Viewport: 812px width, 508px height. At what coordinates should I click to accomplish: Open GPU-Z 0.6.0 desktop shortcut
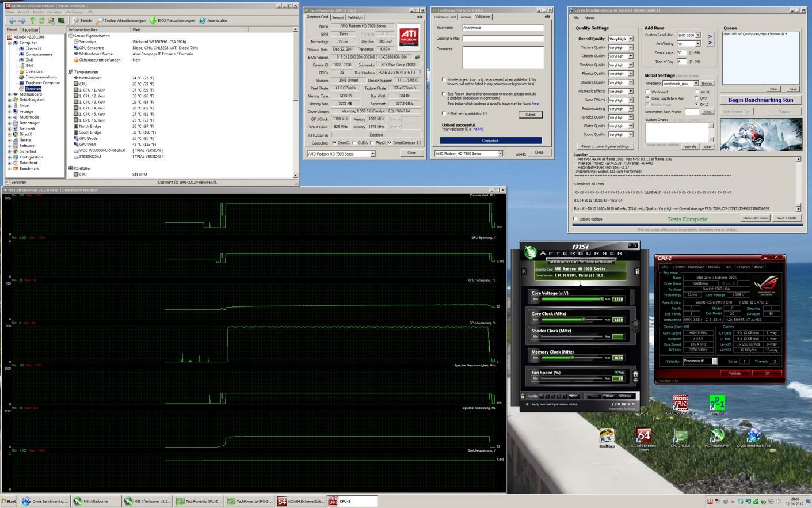[680, 439]
